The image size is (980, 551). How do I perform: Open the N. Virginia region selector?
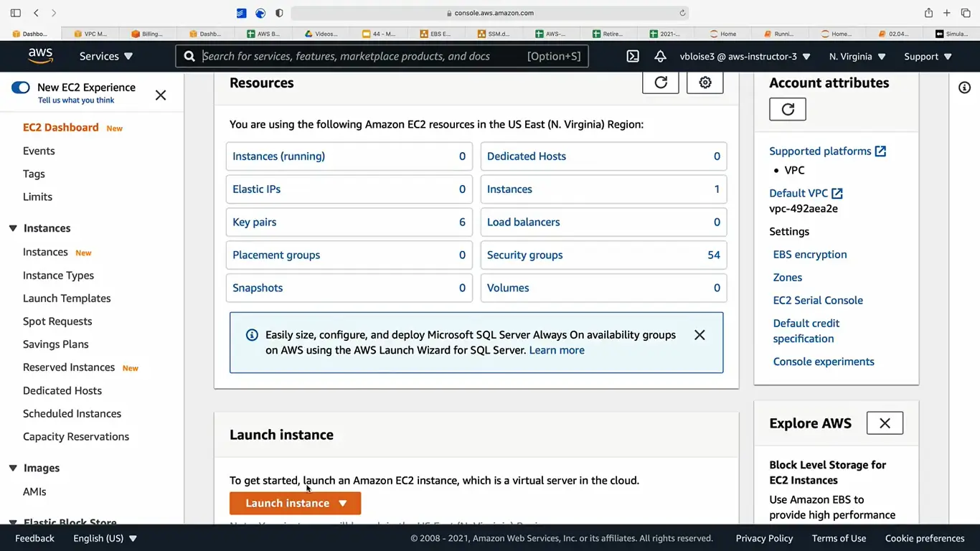click(x=857, y=56)
